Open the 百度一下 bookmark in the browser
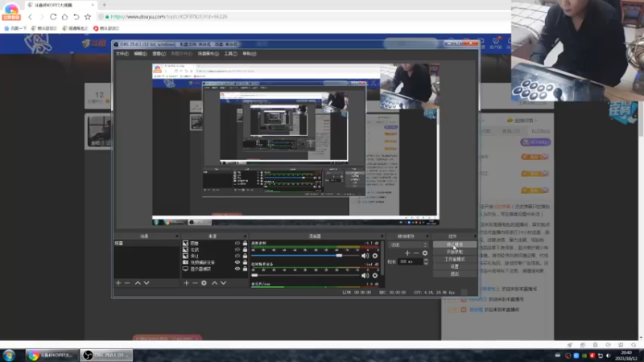 pos(15,28)
